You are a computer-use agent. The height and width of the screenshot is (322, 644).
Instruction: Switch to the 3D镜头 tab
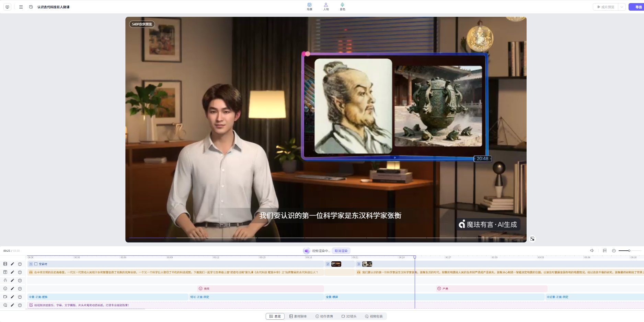click(x=349, y=316)
